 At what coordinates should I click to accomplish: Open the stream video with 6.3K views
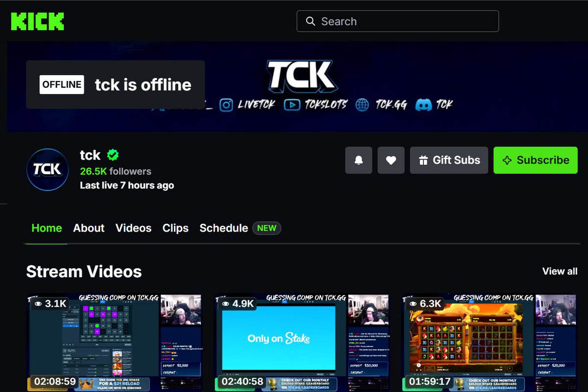pyautogui.click(x=489, y=343)
